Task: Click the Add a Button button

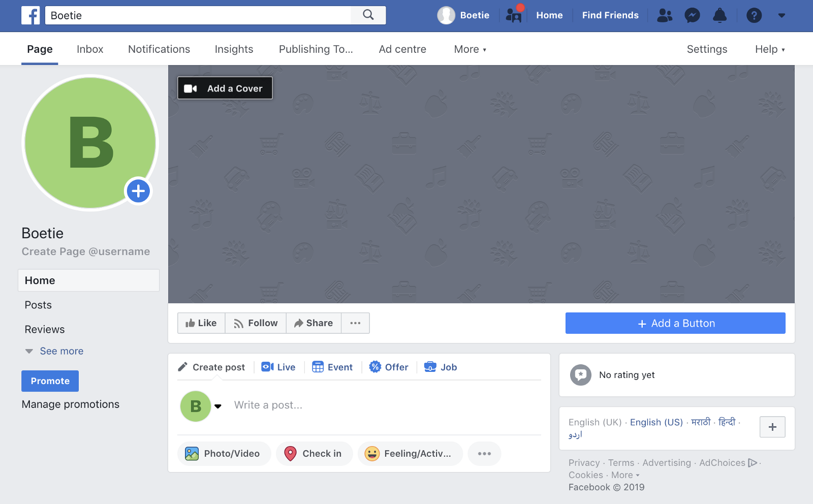Action: click(x=675, y=323)
